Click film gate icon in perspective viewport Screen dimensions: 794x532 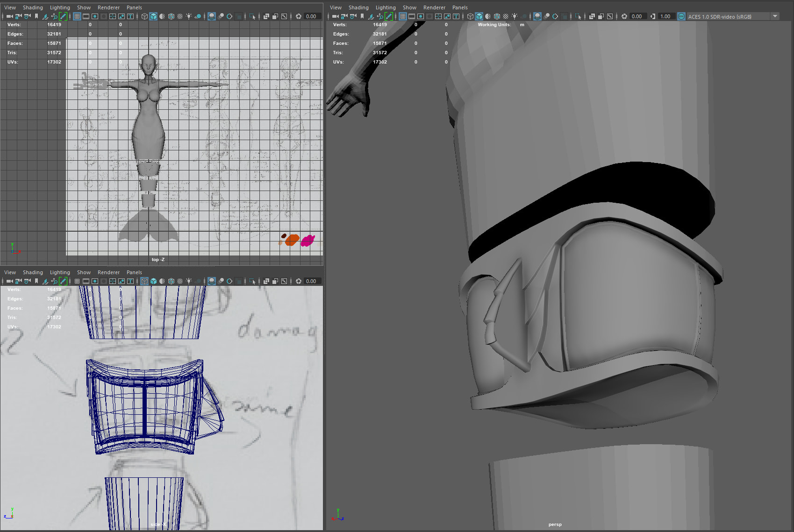click(412, 16)
